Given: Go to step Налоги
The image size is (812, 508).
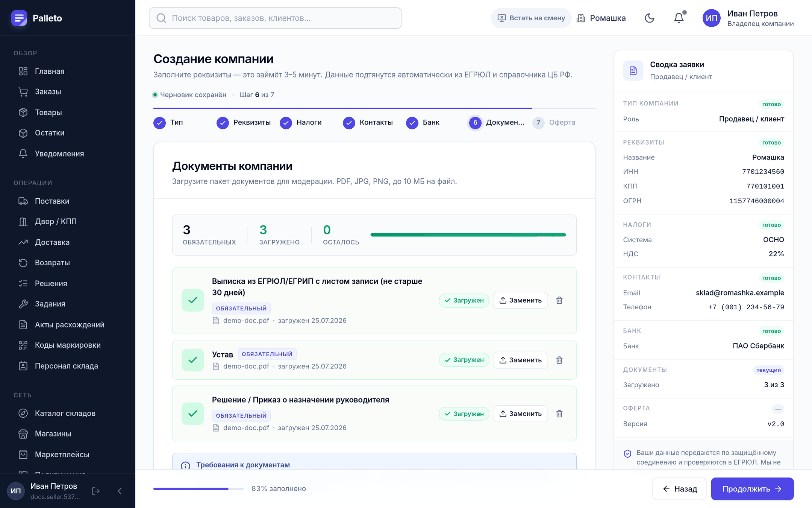Looking at the screenshot, I should point(301,123).
